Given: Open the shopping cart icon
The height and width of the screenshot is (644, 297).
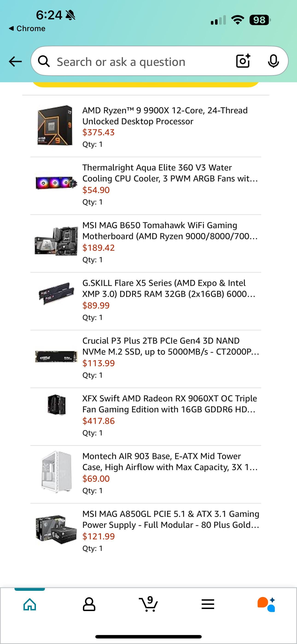Looking at the screenshot, I should click(x=148, y=604).
